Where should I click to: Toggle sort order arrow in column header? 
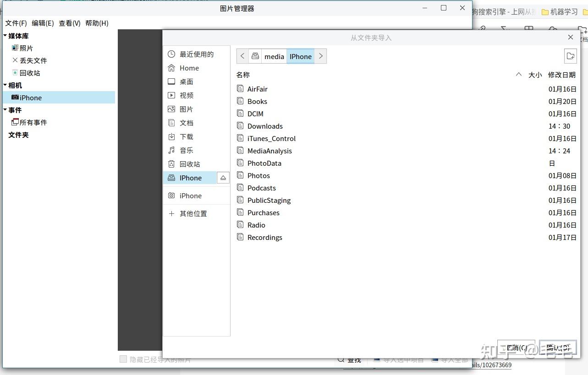519,75
